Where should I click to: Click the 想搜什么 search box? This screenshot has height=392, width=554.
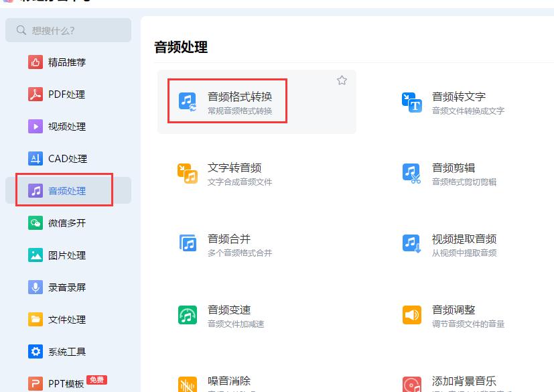pos(67,30)
